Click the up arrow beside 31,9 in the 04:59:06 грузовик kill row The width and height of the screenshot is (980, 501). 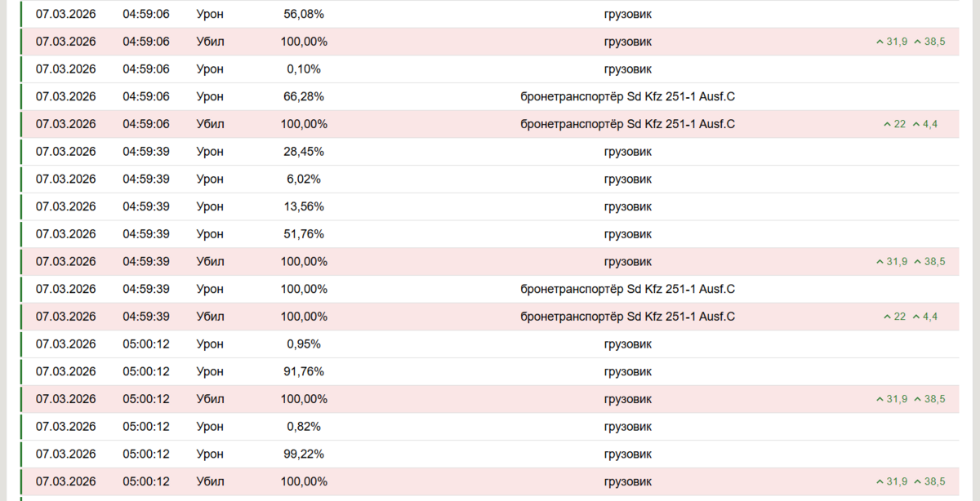pyautogui.click(x=879, y=42)
